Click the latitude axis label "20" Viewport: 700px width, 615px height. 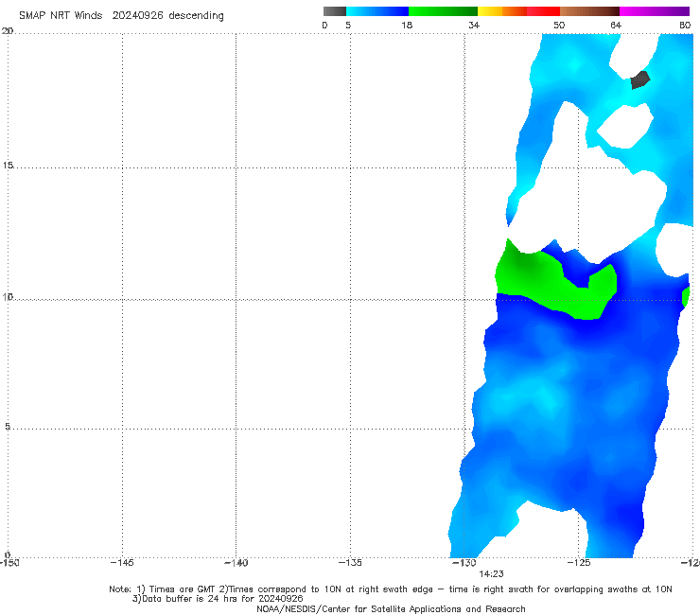pyautogui.click(x=8, y=31)
